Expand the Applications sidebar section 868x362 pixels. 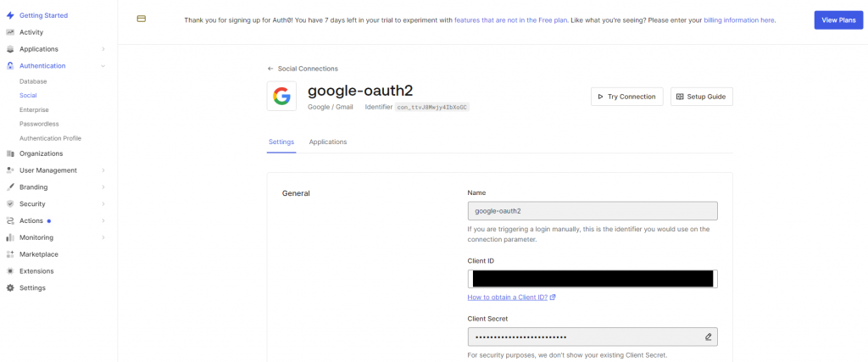click(x=103, y=49)
